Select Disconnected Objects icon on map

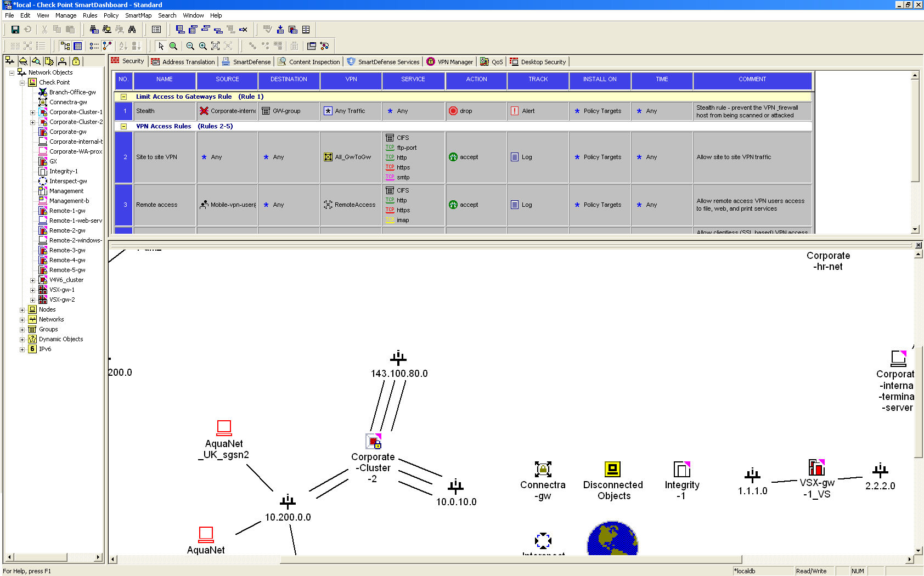pyautogui.click(x=612, y=469)
